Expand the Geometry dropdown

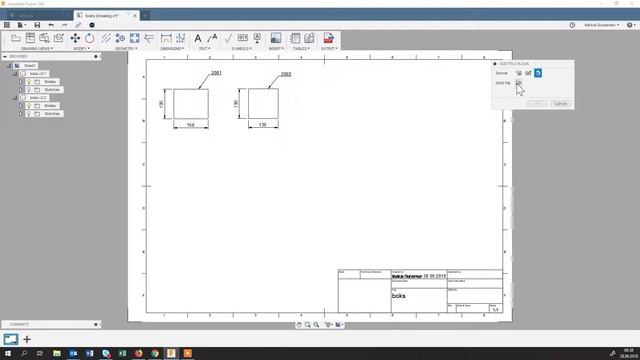[x=126, y=49]
